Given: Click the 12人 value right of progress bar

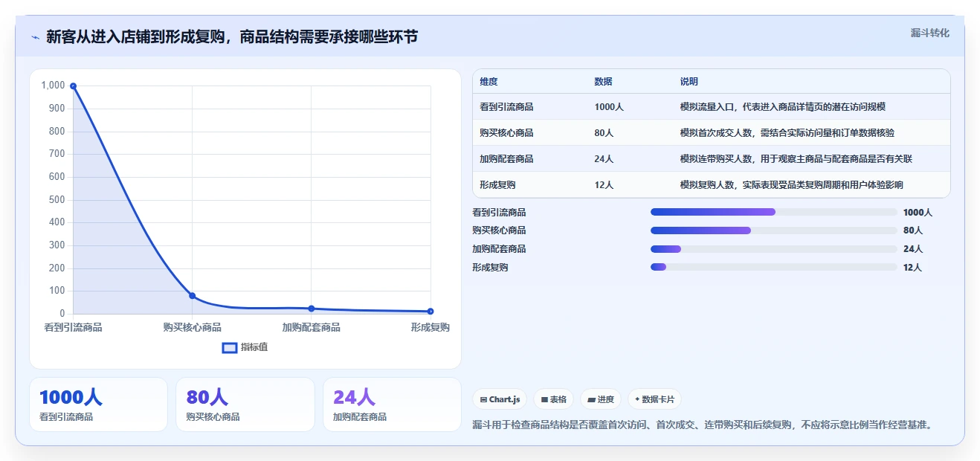Looking at the screenshot, I should pos(912,268).
